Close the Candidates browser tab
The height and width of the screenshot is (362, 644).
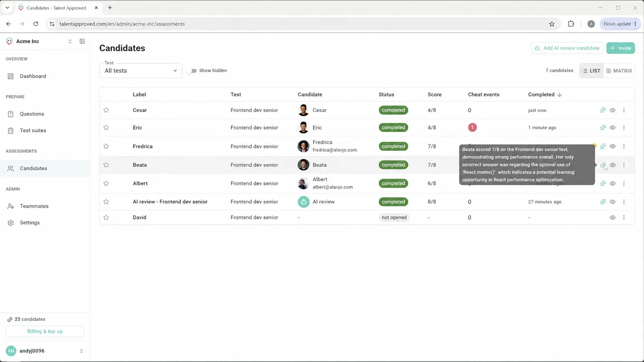click(x=96, y=8)
